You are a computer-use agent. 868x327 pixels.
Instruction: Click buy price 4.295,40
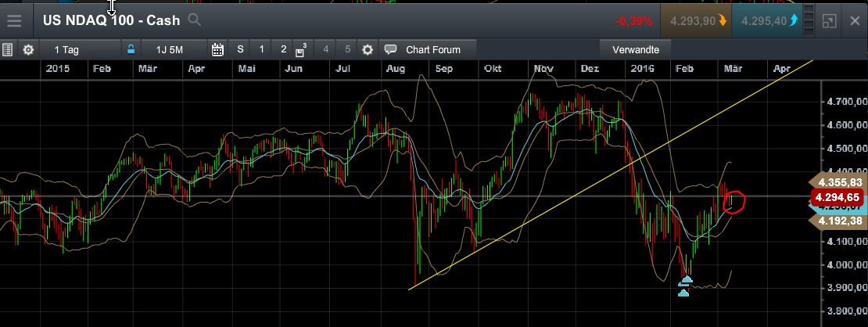coord(766,21)
